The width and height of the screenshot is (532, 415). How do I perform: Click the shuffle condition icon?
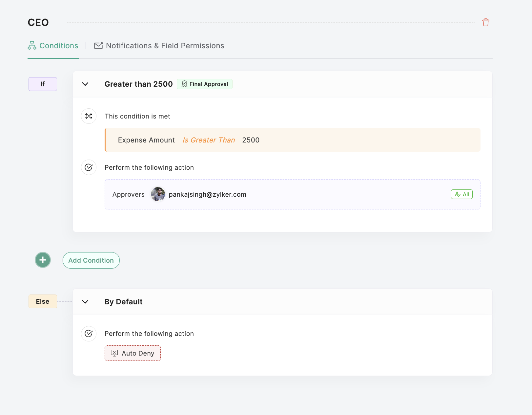[89, 116]
